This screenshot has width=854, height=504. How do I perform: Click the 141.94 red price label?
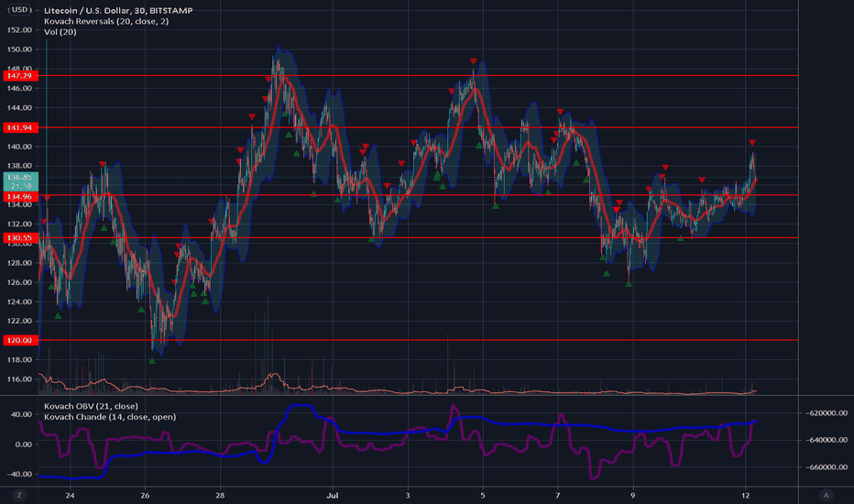(19, 127)
